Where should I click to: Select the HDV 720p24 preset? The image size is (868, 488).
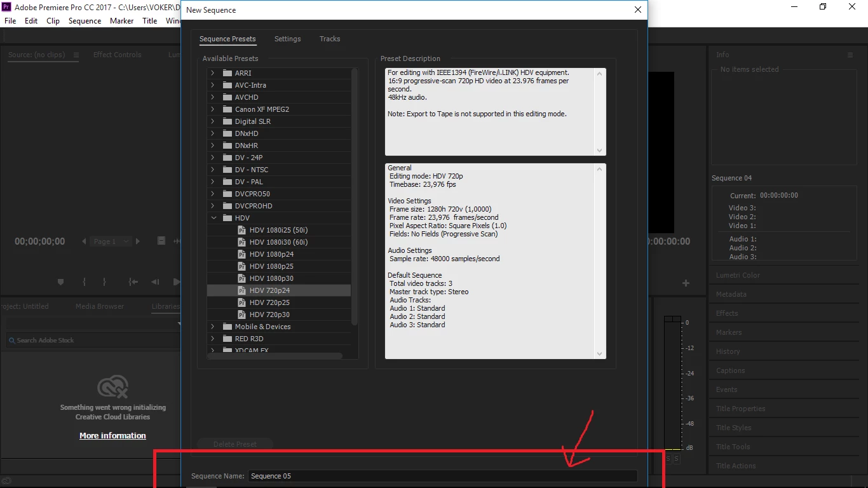(x=278, y=290)
